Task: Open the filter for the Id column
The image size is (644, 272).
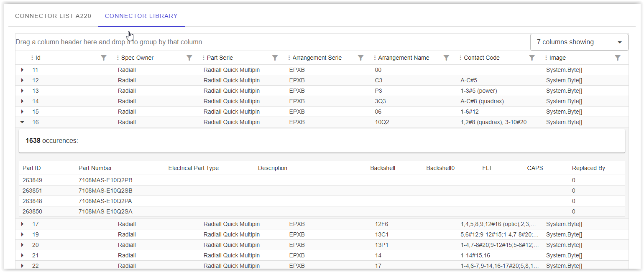Action: [103, 57]
